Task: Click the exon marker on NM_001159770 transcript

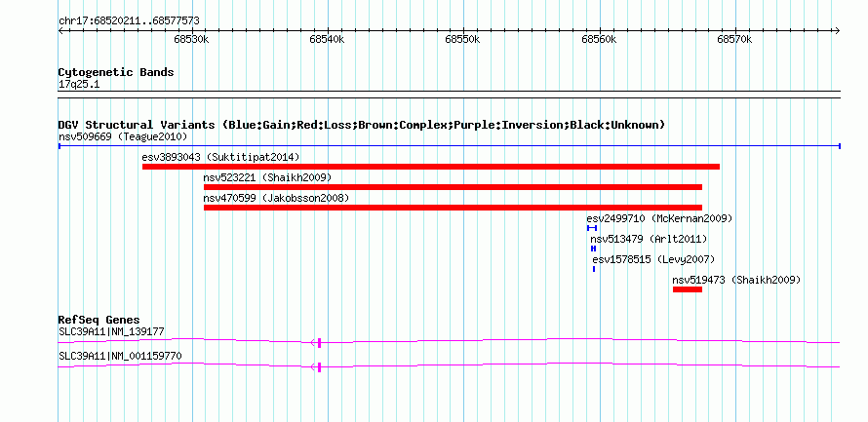Action: click(320, 367)
